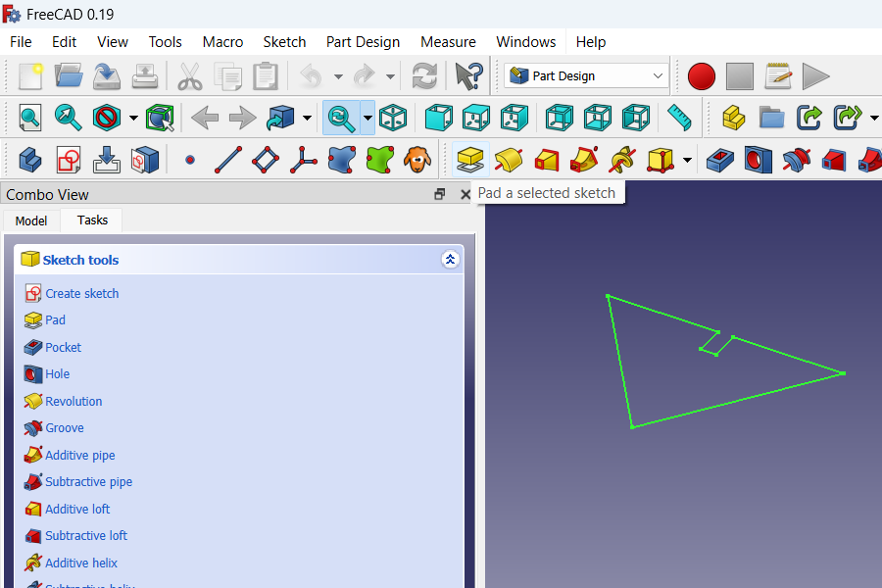This screenshot has width=882, height=588.
Task: Click the Combo View float button
Action: pos(439,194)
